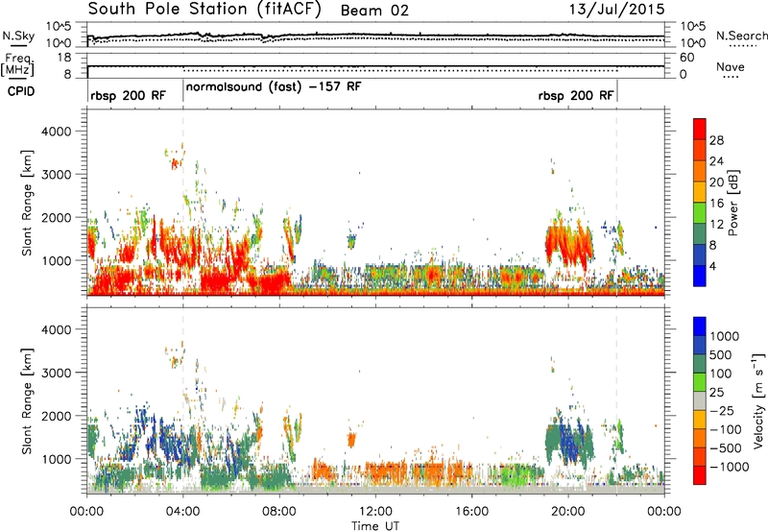
Task: Click the '24' label on Power colorbar
Action: click(x=716, y=161)
